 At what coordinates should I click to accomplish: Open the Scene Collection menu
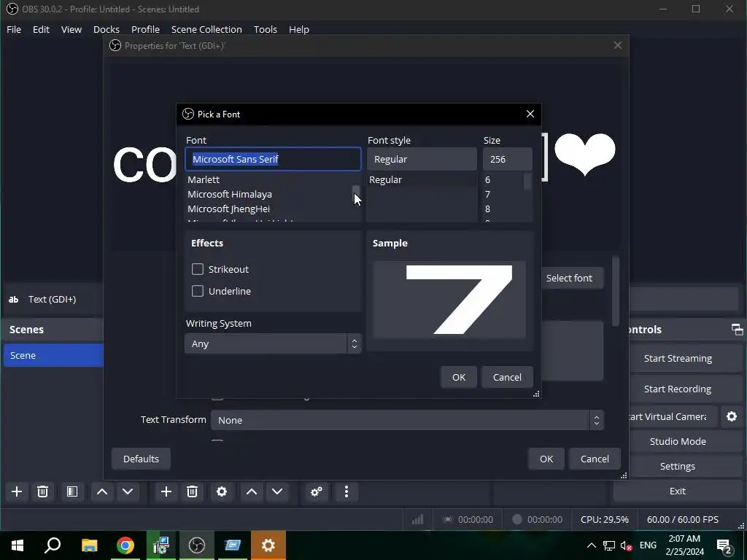click(206, 29)
